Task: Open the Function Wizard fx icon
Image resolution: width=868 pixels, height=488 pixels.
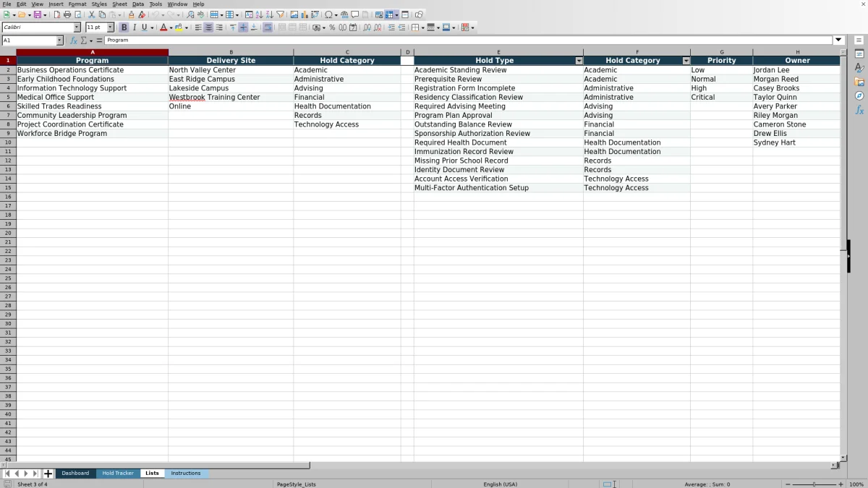Action: (x=73, y=40)
